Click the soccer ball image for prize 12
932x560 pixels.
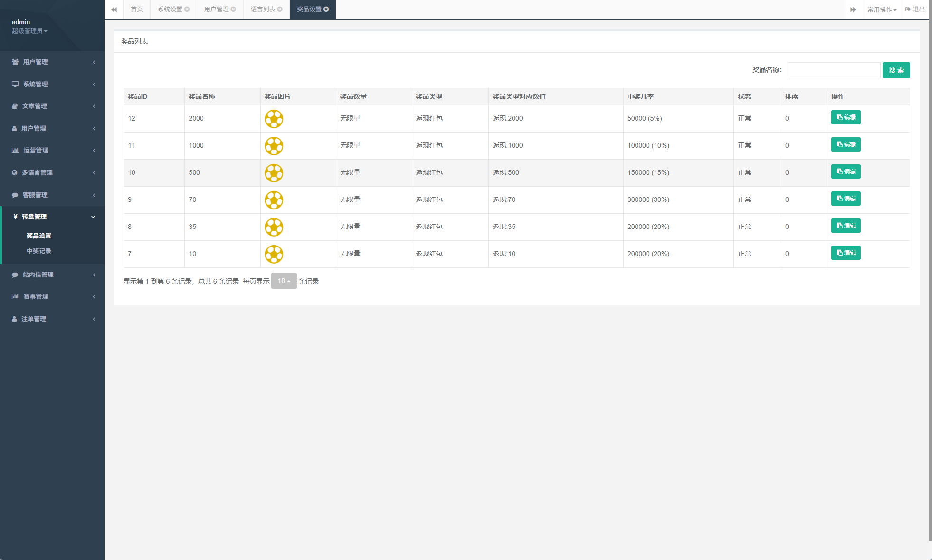click(274, 119)
